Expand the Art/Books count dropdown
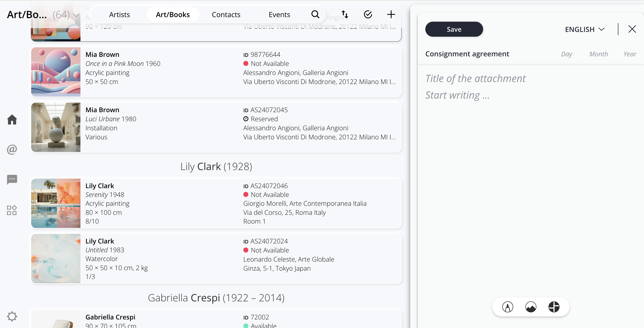The image size is (644, 328). tap(76, 15)
